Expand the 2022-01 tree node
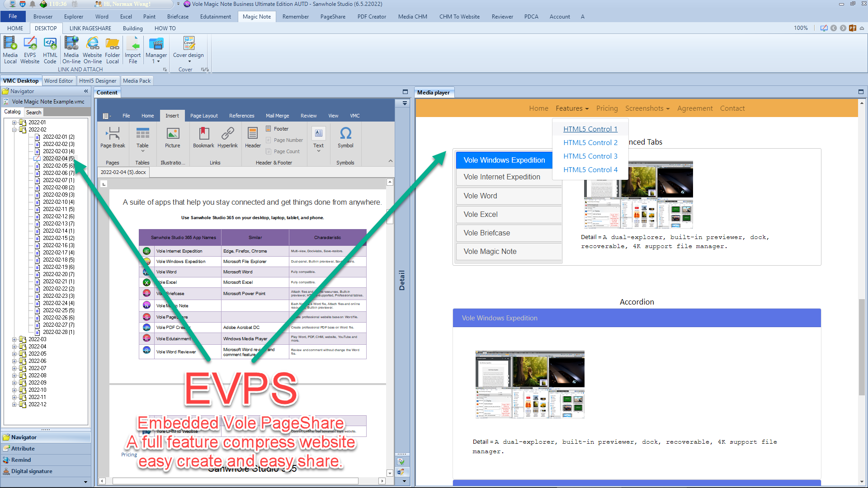868x488 pixels. pos(14,122)
